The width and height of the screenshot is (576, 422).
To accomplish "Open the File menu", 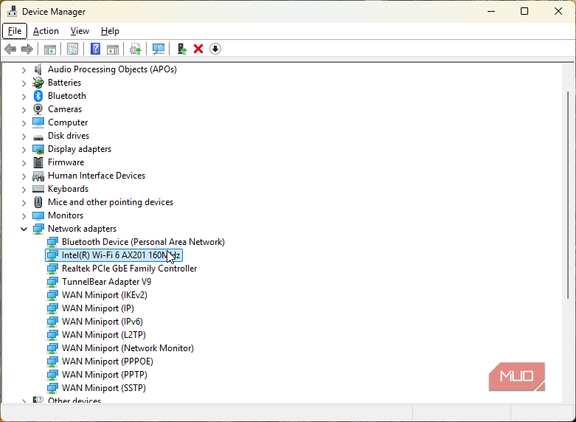I will point(15,31).
